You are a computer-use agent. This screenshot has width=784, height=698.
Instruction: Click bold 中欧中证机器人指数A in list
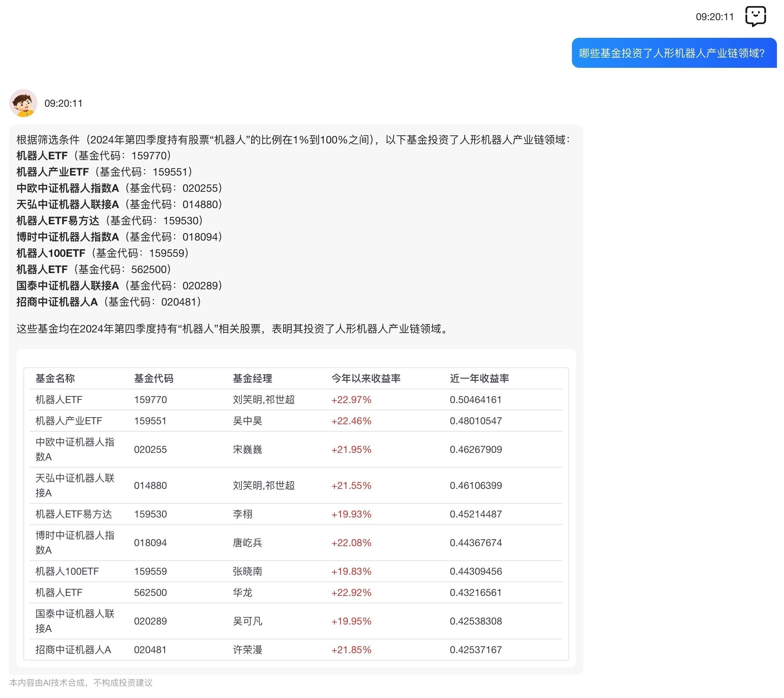pyautogui.click(x=68, y=188)
